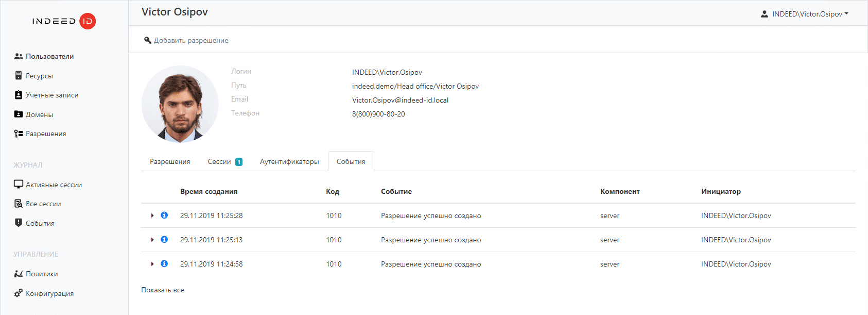Click the info icon for the 11:25:28 event
This screenshot has height=315, width=868.
(164, 215)
